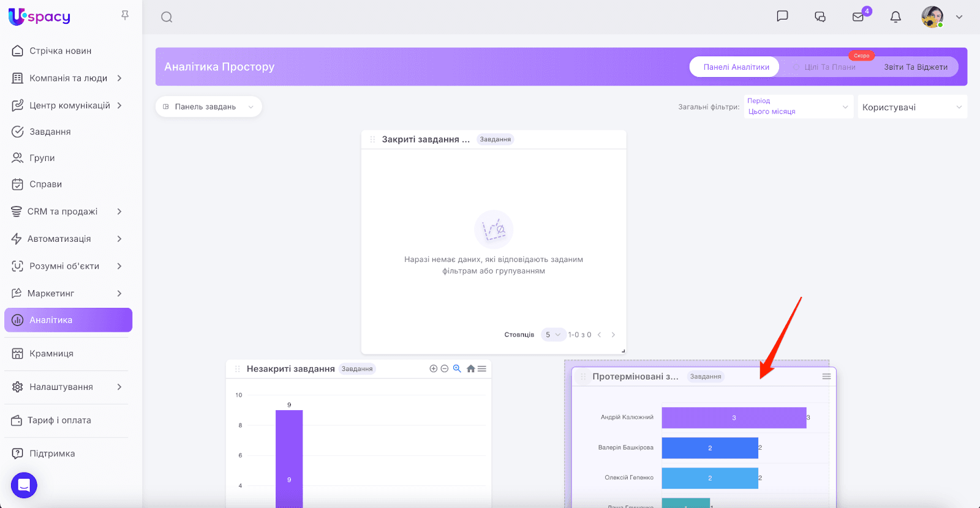Screen dimensions: 980x508
Task: Click the purple bar for Андрій Калюжний
Action: (734, 418)
